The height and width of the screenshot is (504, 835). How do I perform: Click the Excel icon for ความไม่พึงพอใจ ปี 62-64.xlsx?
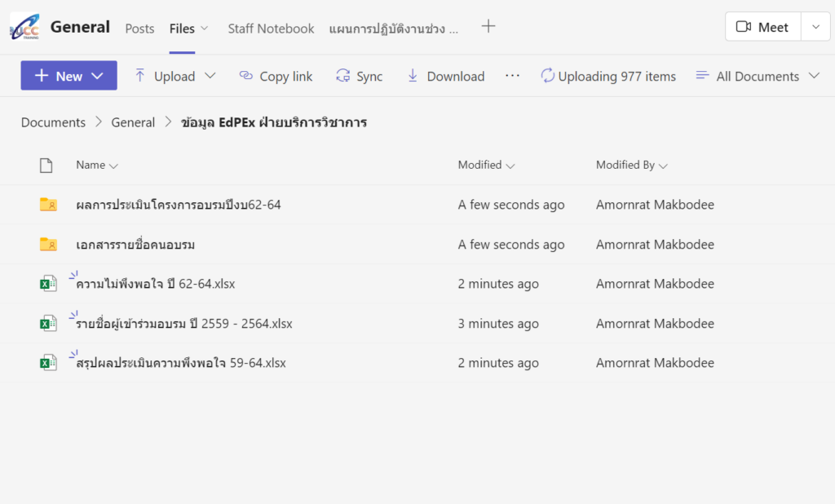tap(49, 284)
